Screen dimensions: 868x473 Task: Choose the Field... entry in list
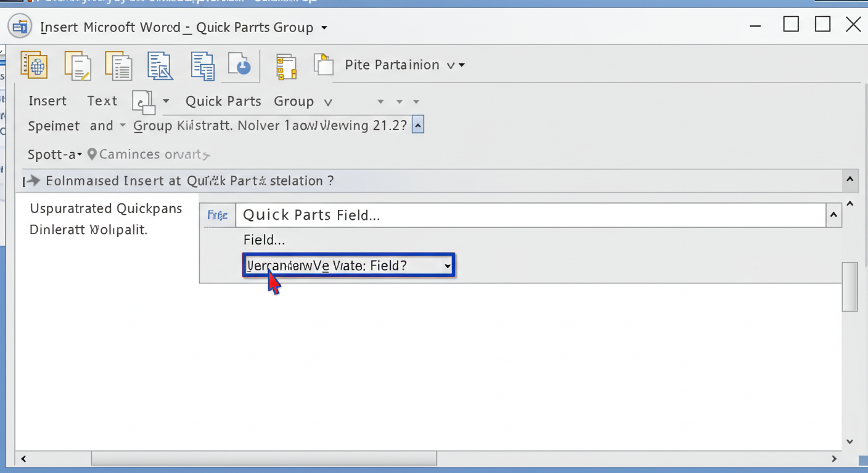coord(264,240)
